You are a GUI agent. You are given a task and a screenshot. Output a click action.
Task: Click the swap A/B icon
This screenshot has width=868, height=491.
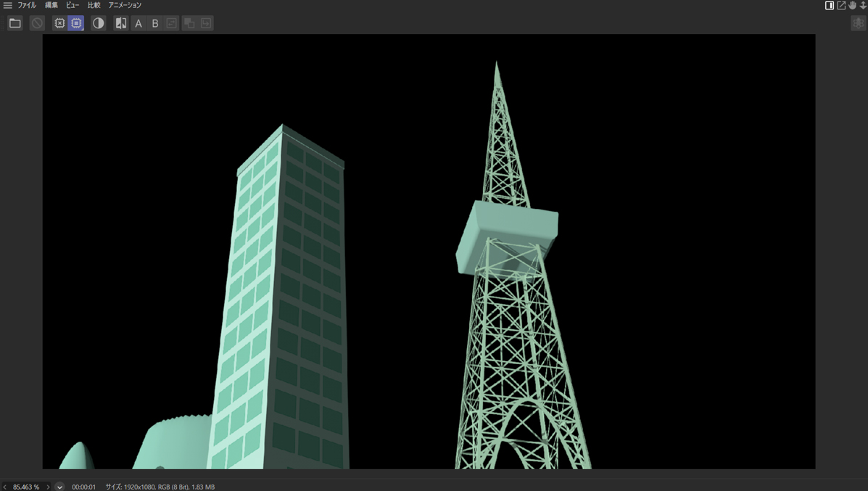pos(171,23)
